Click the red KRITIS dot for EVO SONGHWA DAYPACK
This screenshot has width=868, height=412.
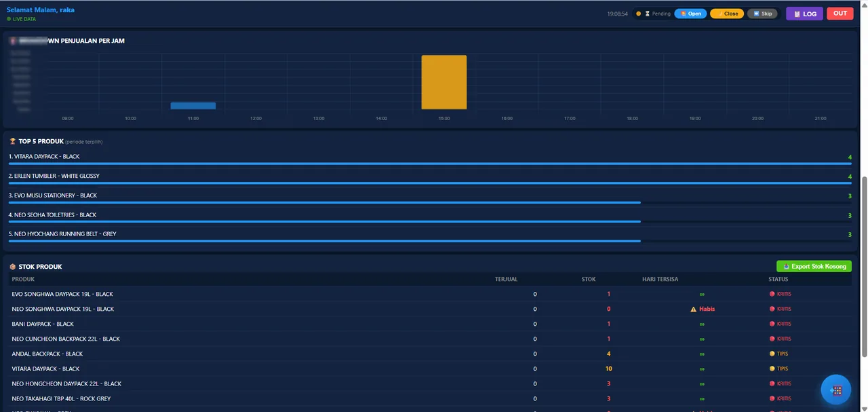pos(772,294)
